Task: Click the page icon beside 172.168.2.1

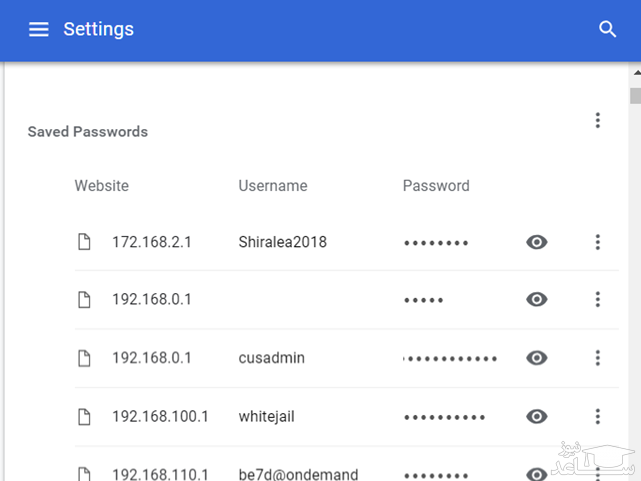Action: (85, 242)
